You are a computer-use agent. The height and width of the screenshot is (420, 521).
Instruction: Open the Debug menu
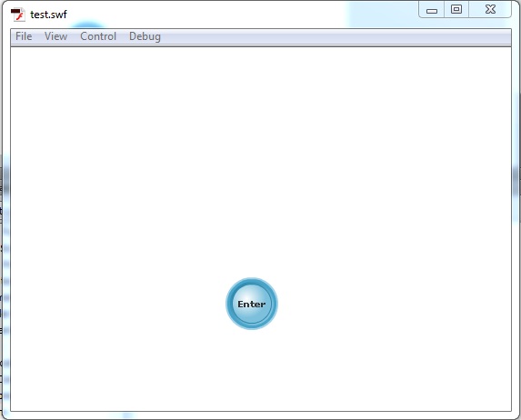point(145,36)
